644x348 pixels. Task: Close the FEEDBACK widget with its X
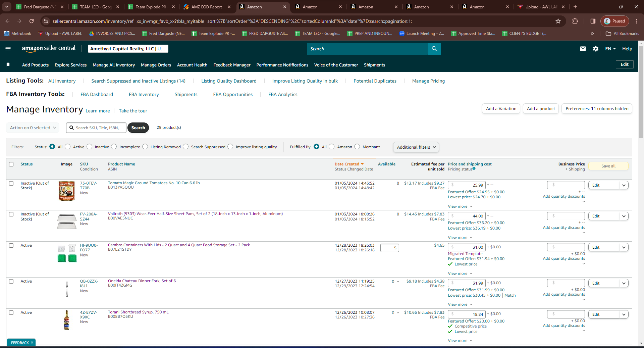[32, 343]
